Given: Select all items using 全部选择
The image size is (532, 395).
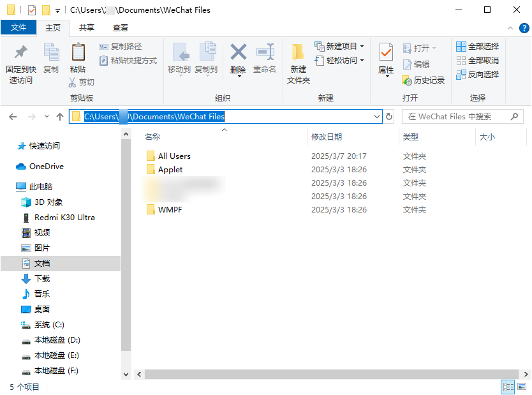Looking at the screenshot, I should (478, 46).
